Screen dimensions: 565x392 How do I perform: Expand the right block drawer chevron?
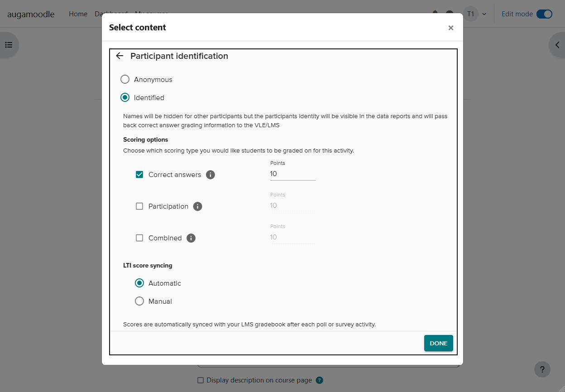coord(557,45)
